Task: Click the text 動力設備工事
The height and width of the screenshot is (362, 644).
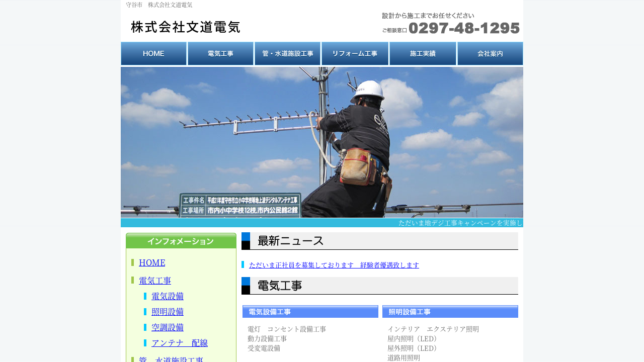Action: click(x=267, y=339)
